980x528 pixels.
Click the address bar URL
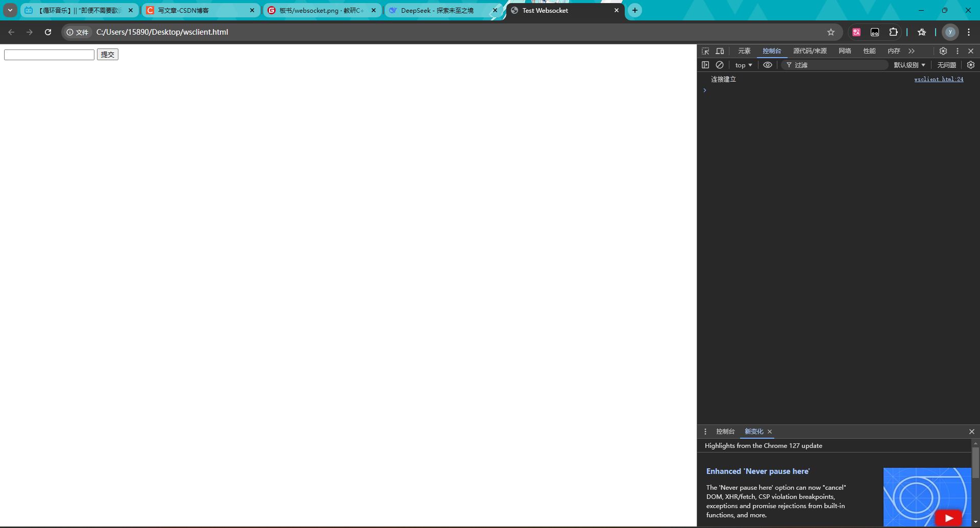tap(162, 32)
